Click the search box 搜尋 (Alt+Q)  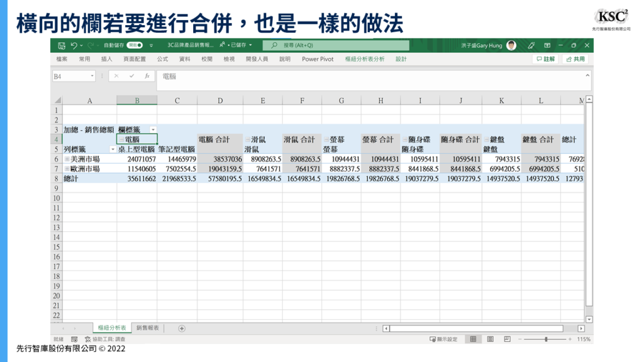(336, 45)
